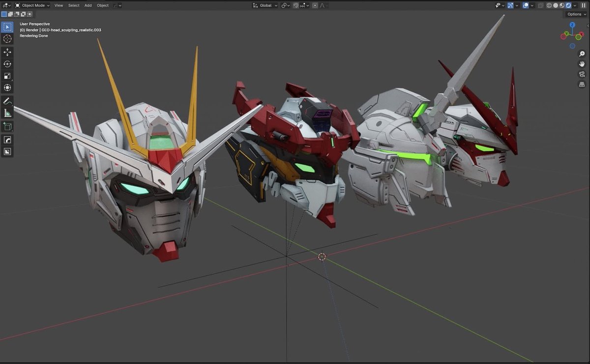Open overlays settings dropdown arrow
Screen dimensions: 590x364
click(x=532, y=5)
